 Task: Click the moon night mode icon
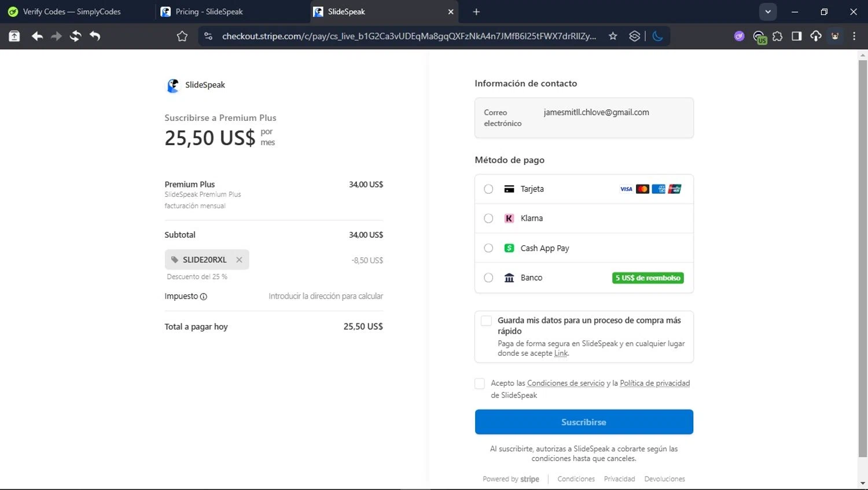click(657, 36)
